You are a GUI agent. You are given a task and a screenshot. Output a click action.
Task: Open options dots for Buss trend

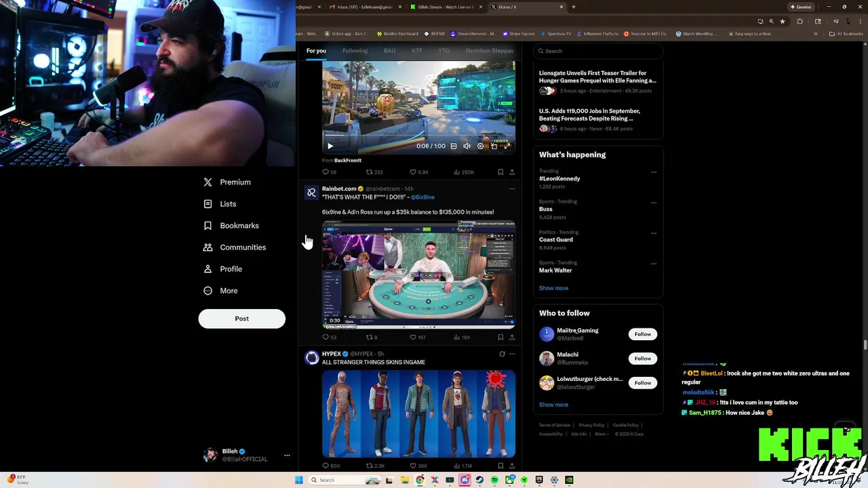[x=654, y=203]
